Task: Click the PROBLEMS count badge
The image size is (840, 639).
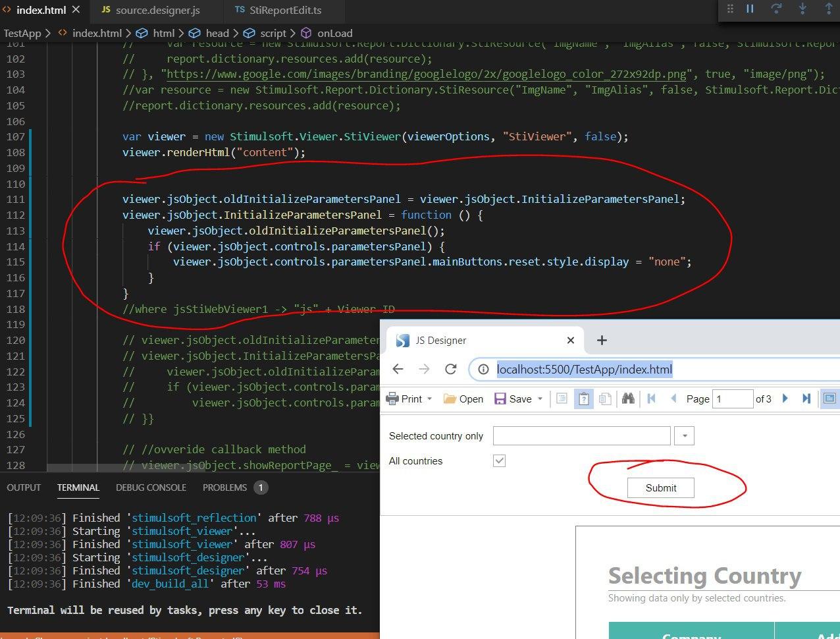Action: click(x=261, y=487)
